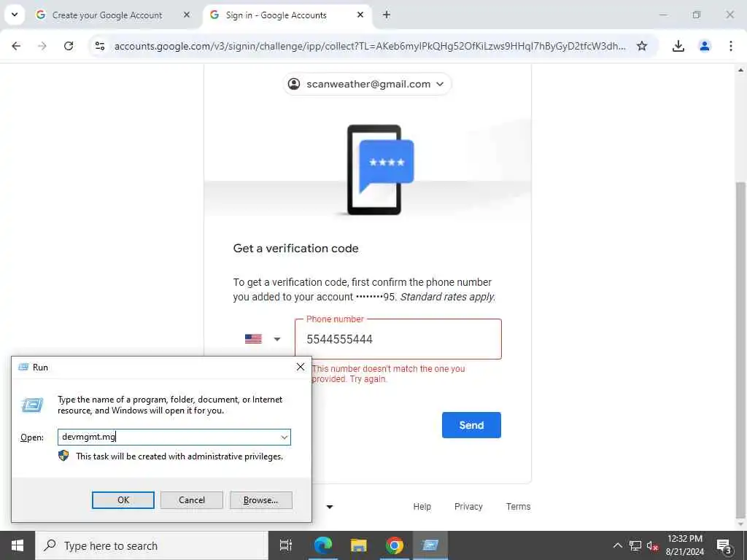Open Chrome downloads icon
Screen dimensions: 747x560
click(678, 46)
